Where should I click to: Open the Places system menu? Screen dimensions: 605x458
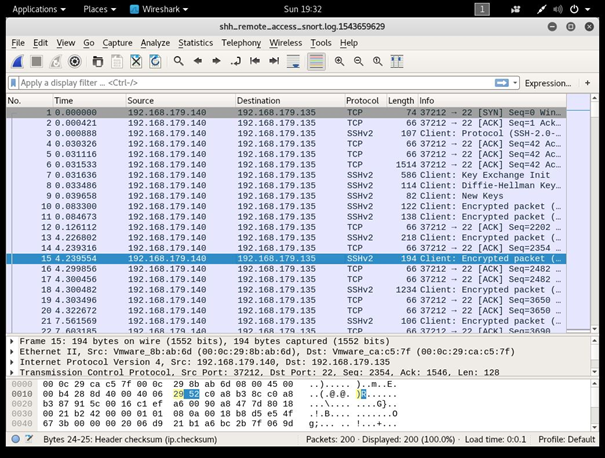click(100, 9)
